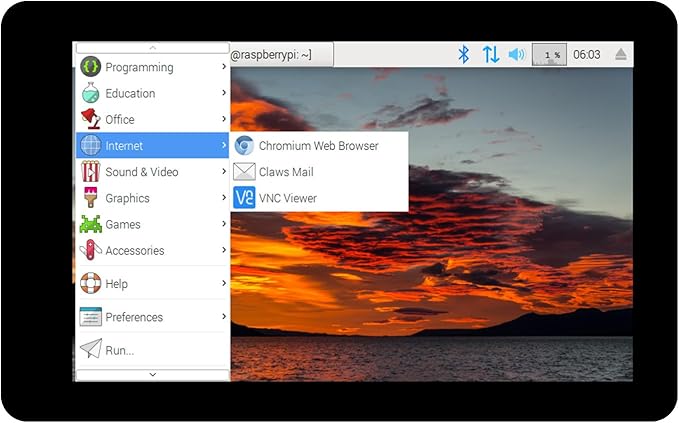
Task: Expand the Accessories submenu arrow
Action: 223,250
